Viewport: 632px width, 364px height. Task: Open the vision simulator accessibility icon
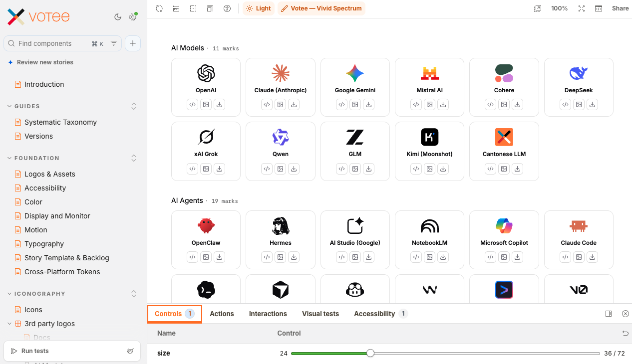[227, 8]
